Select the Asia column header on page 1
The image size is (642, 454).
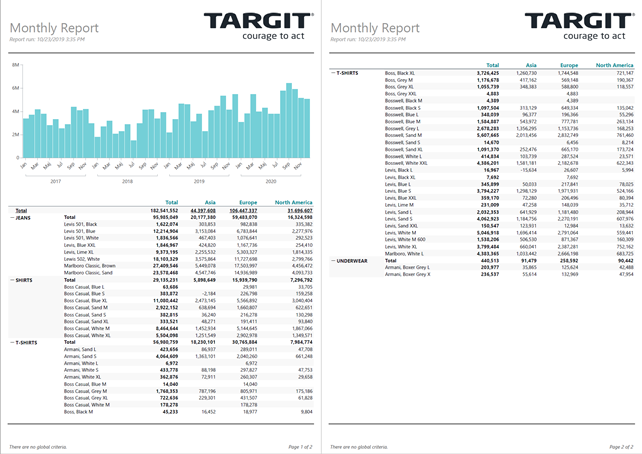210,202
